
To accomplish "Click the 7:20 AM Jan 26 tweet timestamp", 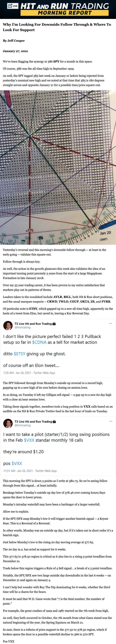I will point(17,373).
